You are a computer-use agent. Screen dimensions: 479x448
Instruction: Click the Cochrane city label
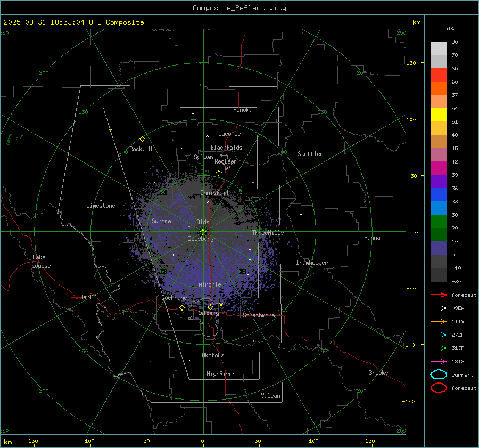coord(174,298)
